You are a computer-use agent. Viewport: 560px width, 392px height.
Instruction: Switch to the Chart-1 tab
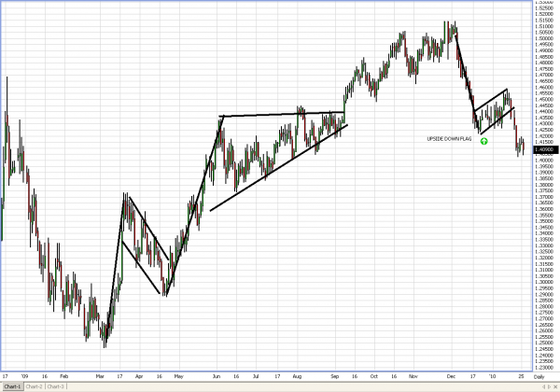11,385
